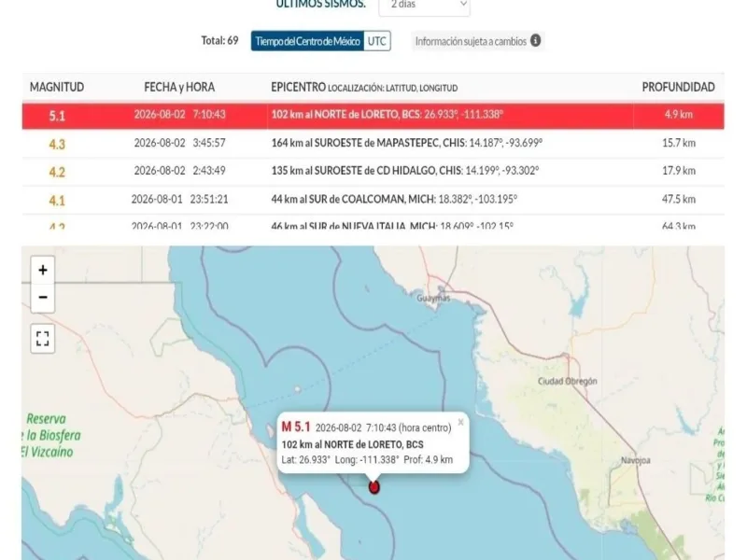Screen dimensions: 747x560
Task: Sort by FECHA y HORA column header
Action: [x=179, y=87]
